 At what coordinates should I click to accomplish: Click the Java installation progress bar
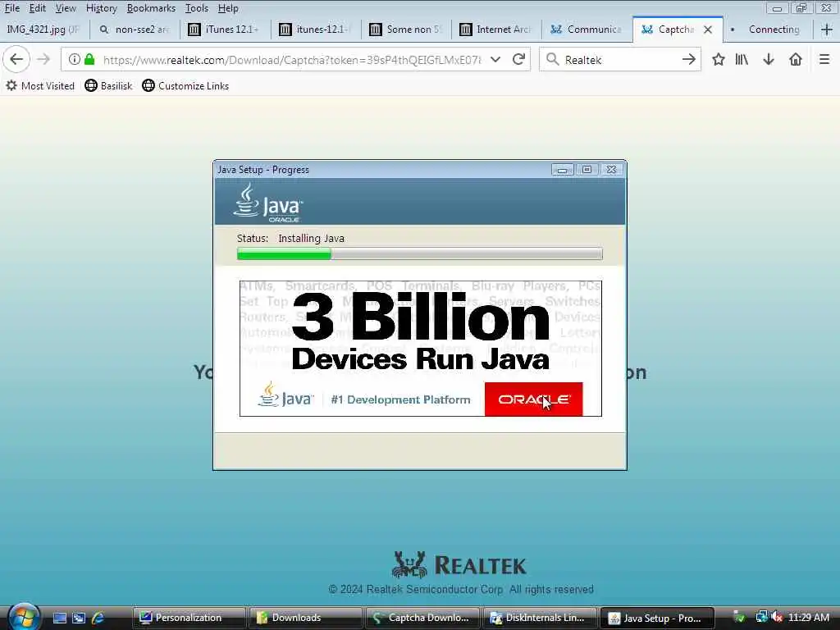click(419, 253)
